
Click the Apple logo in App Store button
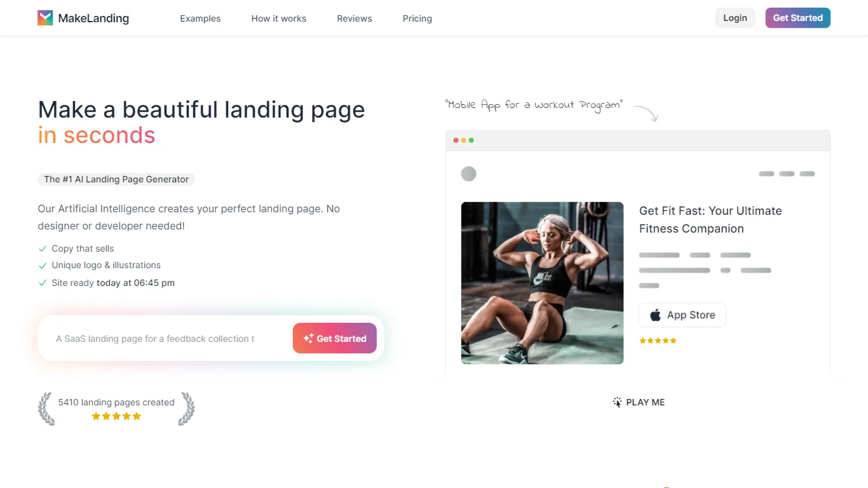(x=655, y=315)
